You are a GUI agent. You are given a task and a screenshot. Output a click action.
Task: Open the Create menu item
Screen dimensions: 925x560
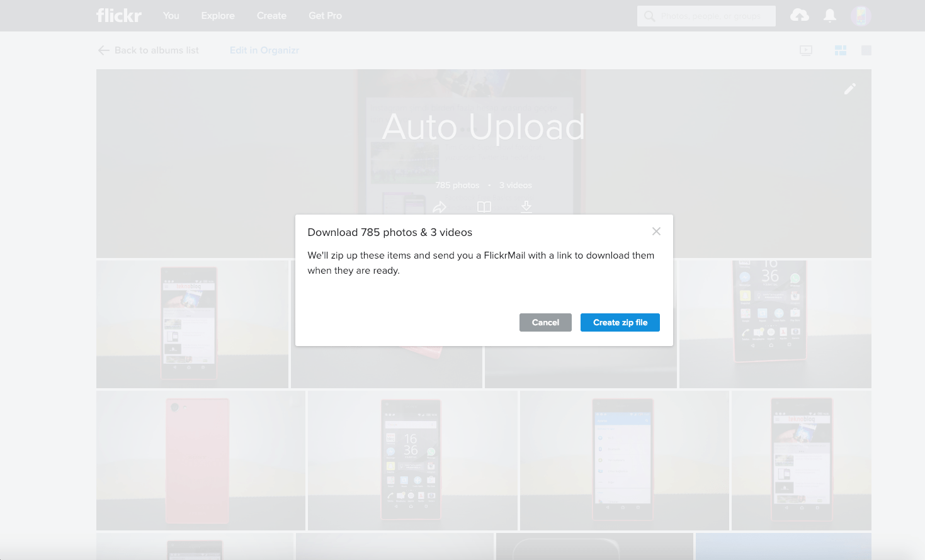pyautogui.click(x=271, y=16)
